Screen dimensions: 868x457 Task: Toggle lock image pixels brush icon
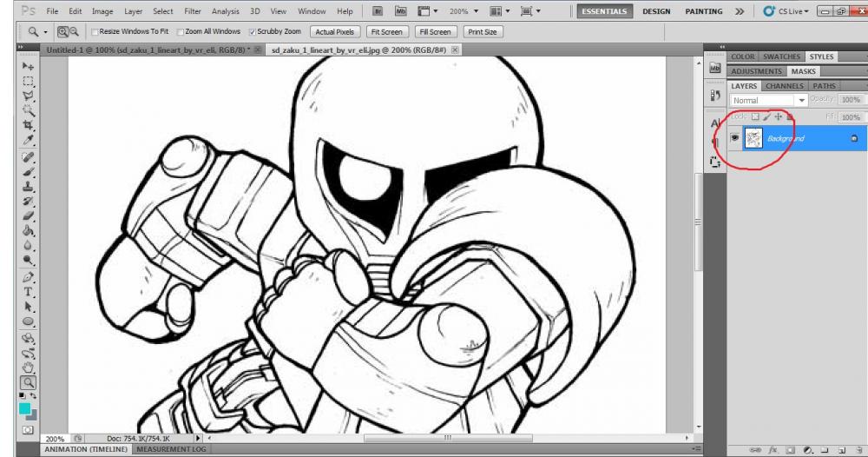tap(766, 117)
